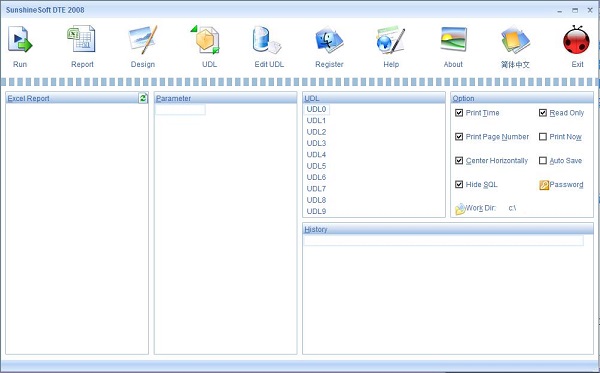The image size is (600, 373).
Task: Toggle the Print Time checkbox
Action: click(x=459, y=113)
